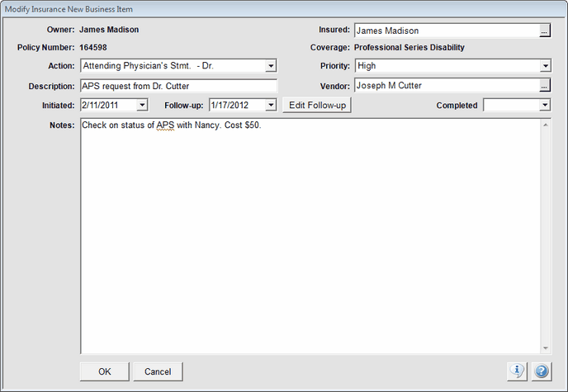568x392 pixels.
Task: Click the Notes scrollbar up arrow
Action: click(x=546, y=125)
